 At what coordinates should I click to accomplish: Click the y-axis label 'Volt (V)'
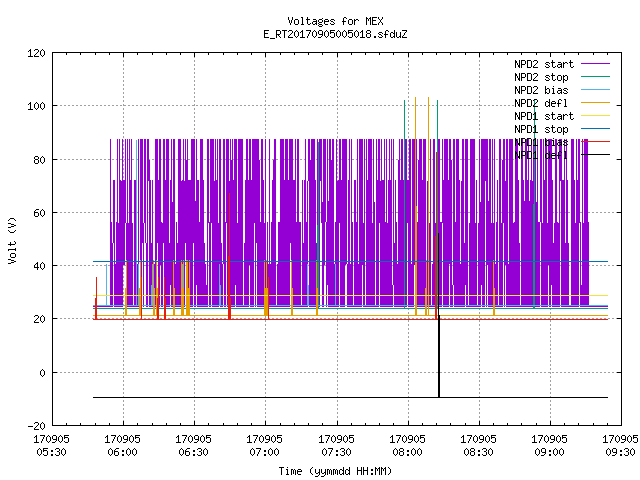coord(12,240)
